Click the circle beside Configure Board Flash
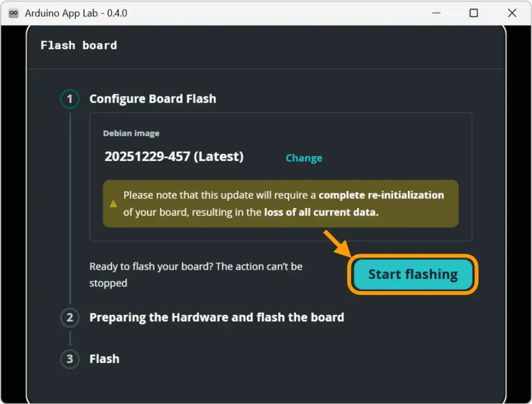This screenshot has width=532, height=404. 70,99
